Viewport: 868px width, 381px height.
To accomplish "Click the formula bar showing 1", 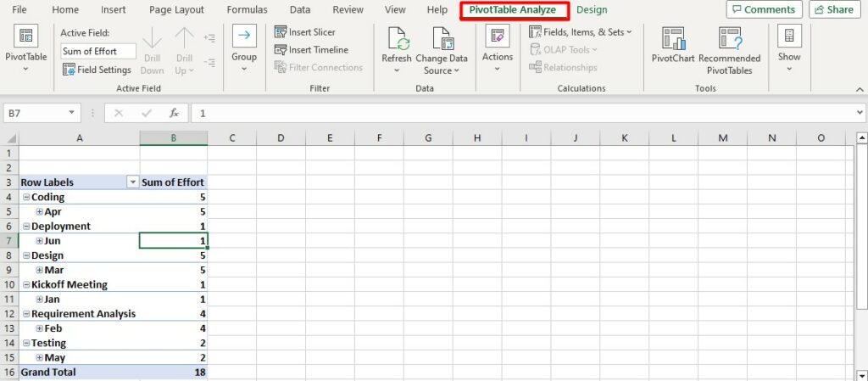I will coord(524,113).
